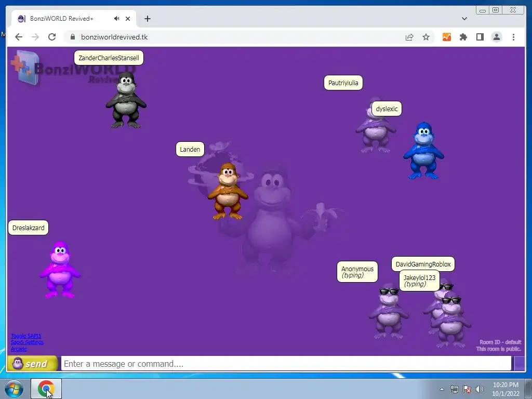
Task: Click the magenta Dreslakzard Bonzi
Action: (x=60, y=270)
